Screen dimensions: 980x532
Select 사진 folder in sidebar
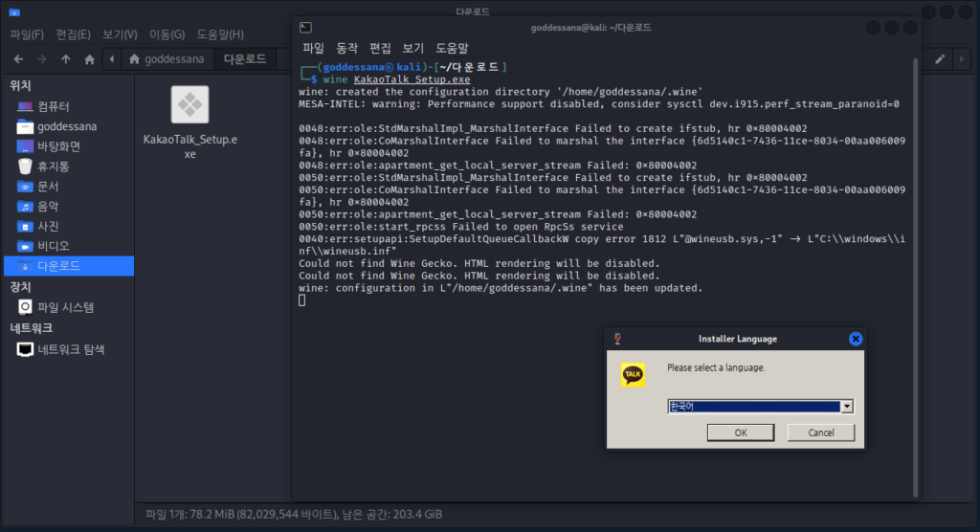69,227
